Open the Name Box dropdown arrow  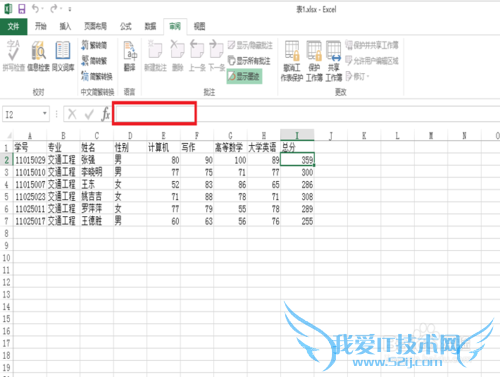(x=45, y=114)
